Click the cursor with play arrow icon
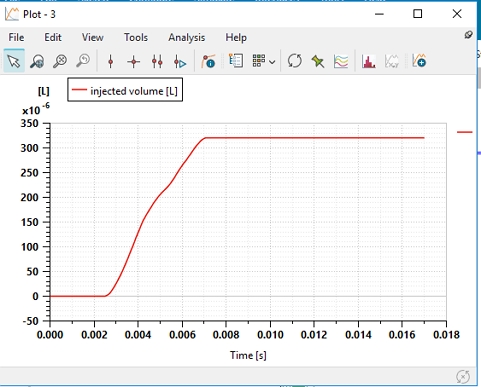 tap(180, 62)
